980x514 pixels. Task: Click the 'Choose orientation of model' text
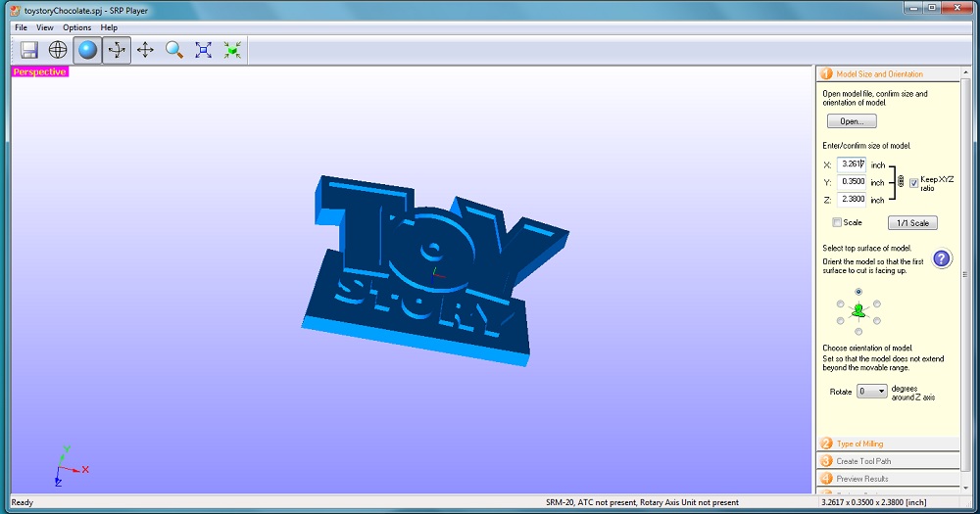coord(867,348)
